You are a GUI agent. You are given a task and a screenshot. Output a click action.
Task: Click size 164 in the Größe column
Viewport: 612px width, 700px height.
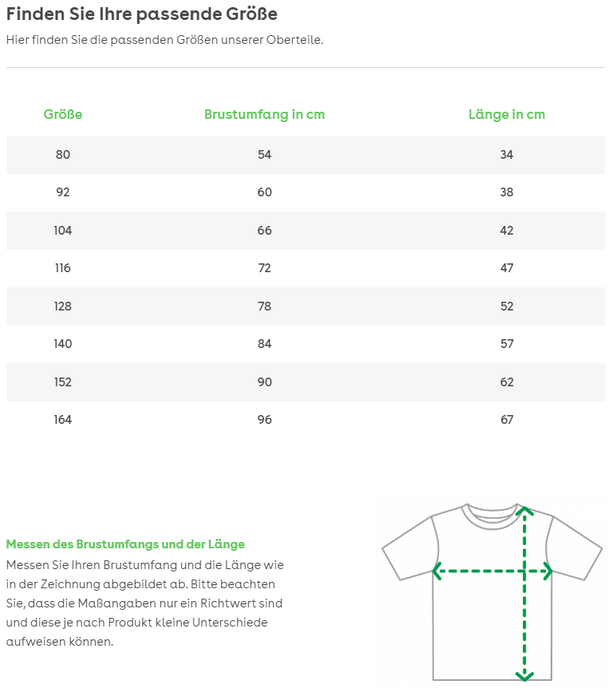pos(63,420)
